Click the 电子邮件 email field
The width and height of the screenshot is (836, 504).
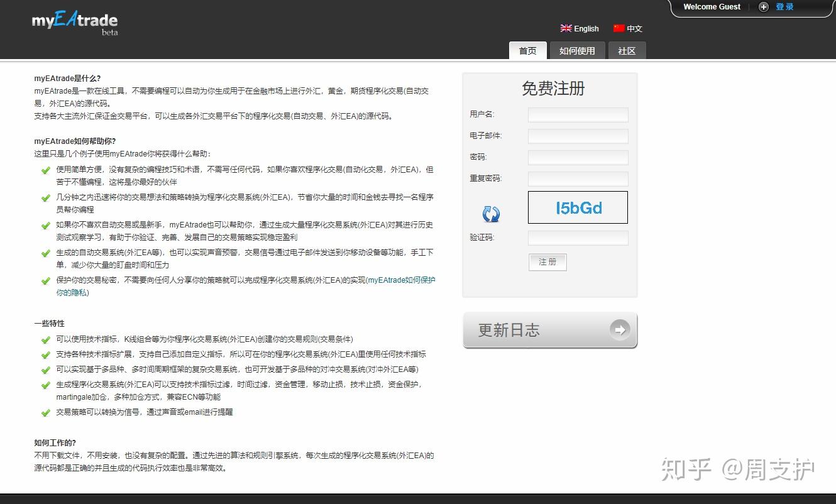click(x=577, y=136)
